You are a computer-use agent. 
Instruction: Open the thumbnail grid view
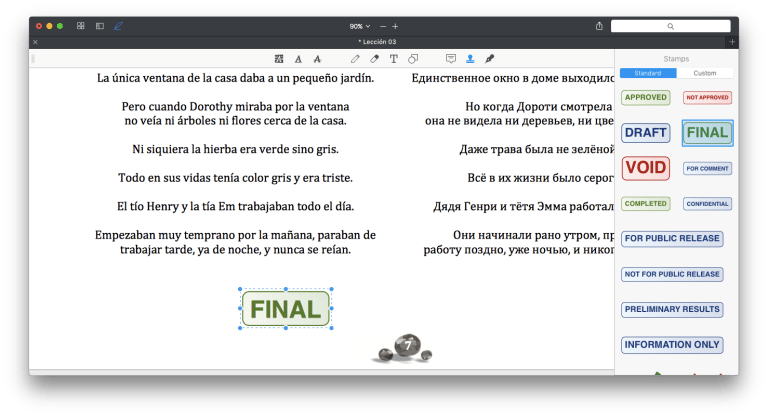pyautogui.click(x=81, y=26)
